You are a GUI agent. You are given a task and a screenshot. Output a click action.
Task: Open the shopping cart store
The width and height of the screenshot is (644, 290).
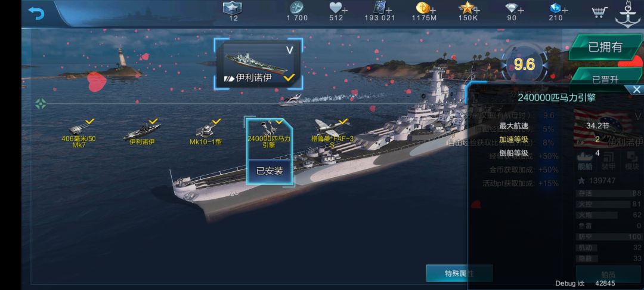(600, 12)
